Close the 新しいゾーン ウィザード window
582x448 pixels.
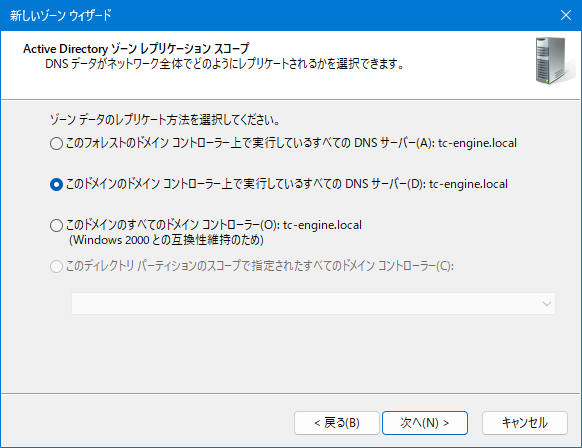coord(566,15)
